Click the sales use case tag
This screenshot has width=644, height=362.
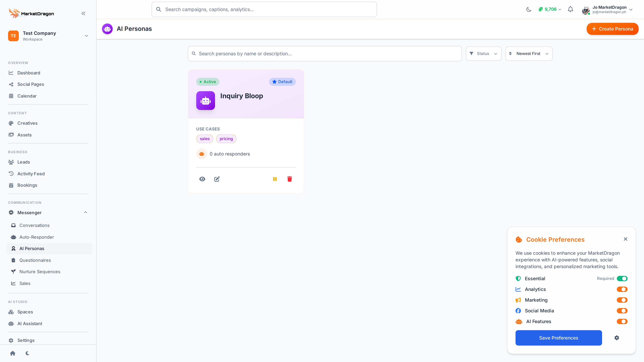pyautogui.click(x=205, y=139)
